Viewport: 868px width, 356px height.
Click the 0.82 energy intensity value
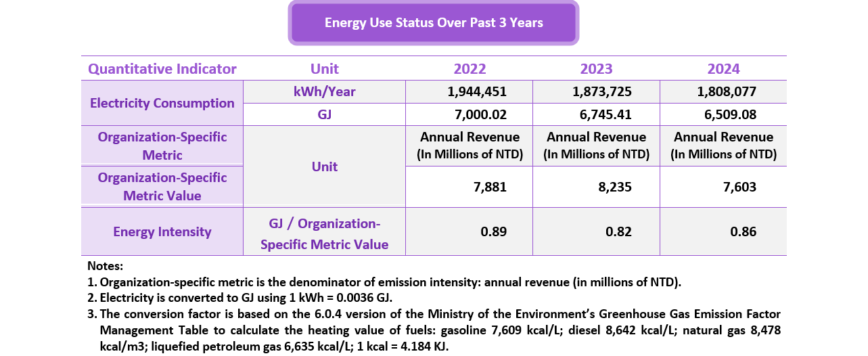618,232
